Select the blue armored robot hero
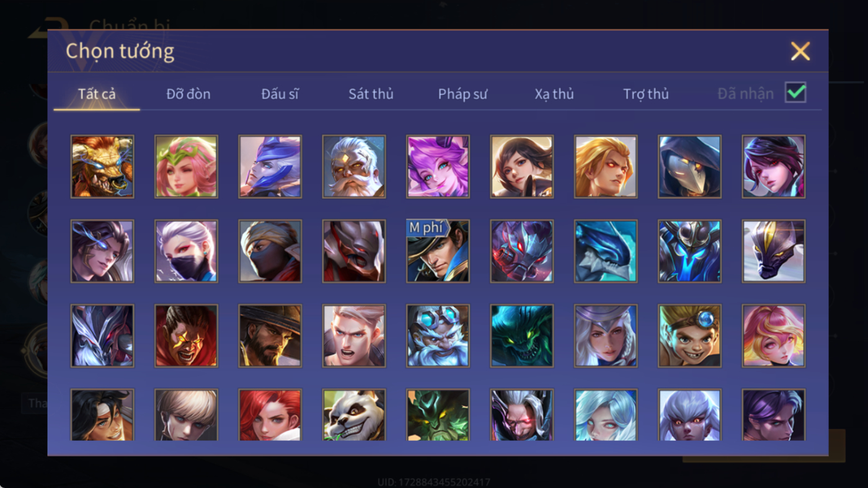Image resolution: width=868 pixels, height=488 pixels. pos(689,251)
